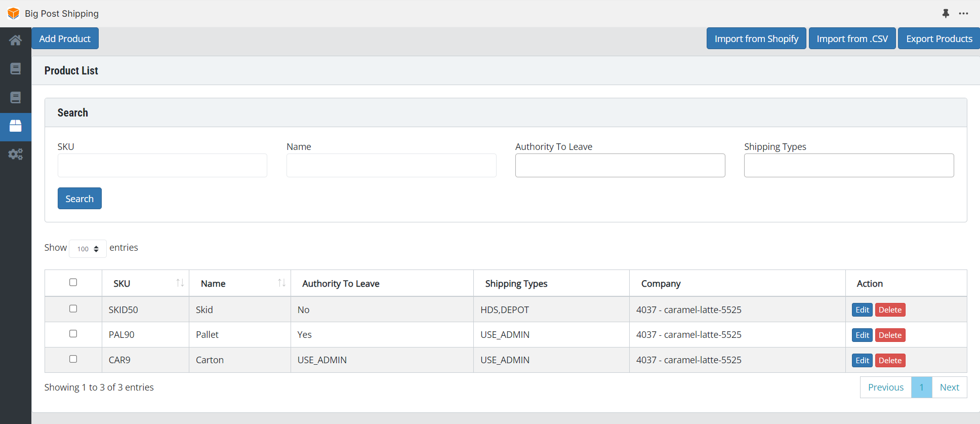
Task: Open the three-dots more options menu
Action: click(x=963, y=14)
